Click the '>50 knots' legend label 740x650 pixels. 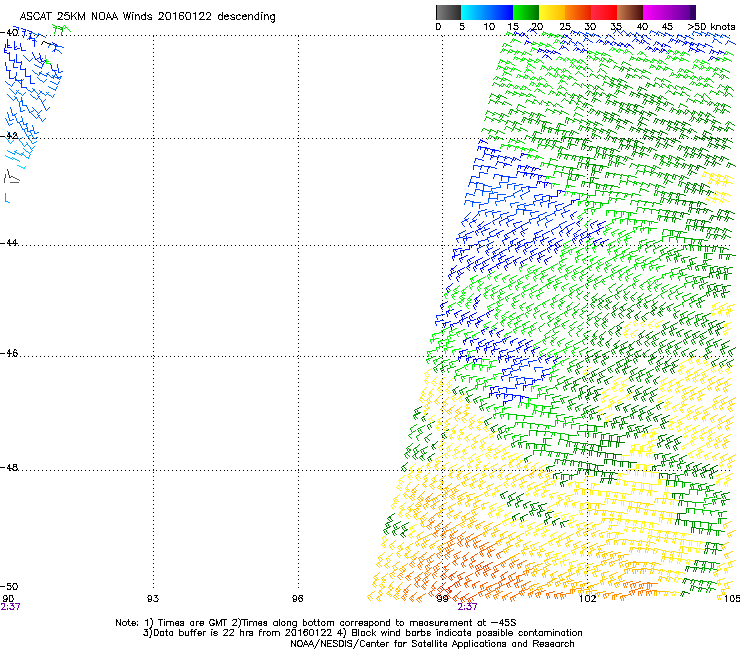click(x=711, y=27)
